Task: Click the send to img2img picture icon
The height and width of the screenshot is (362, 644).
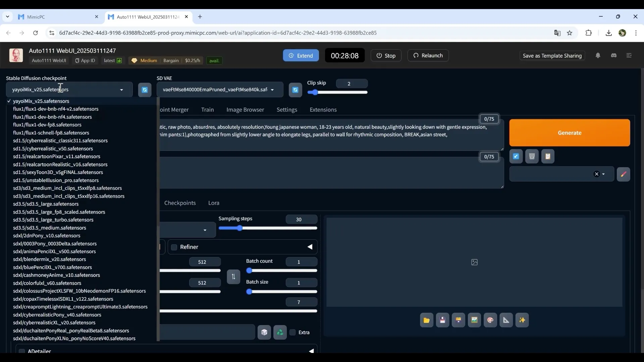Action: pyautogui.click(x=474, y=320)
